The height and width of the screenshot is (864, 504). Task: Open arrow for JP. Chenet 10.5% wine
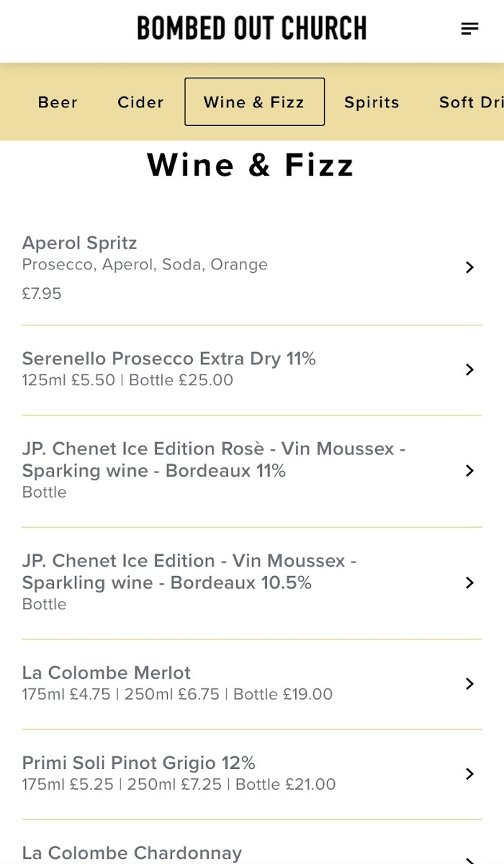tap(469, 582)
